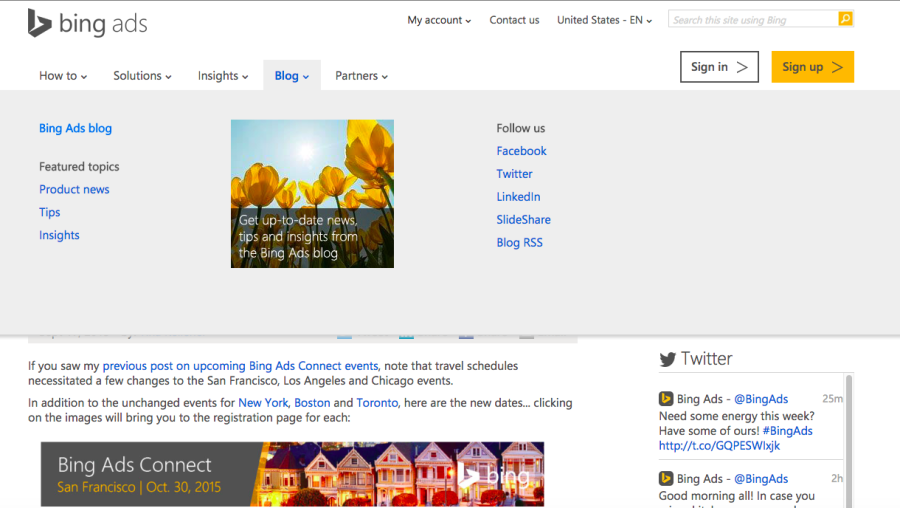Open the Bing Ads blog link
Image resolution: width=900 pixels, height=508 pixels.
(x=75, y=128)
